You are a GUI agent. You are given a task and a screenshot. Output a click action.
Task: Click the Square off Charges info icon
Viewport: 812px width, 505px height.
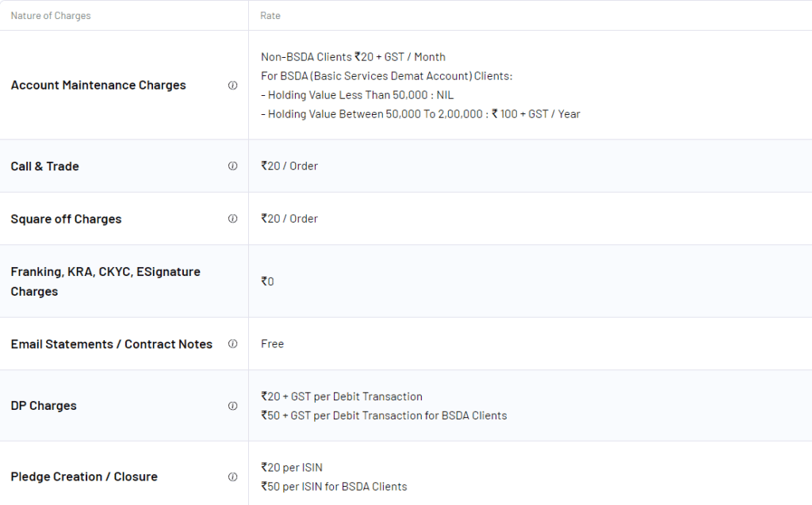(232, 219)
